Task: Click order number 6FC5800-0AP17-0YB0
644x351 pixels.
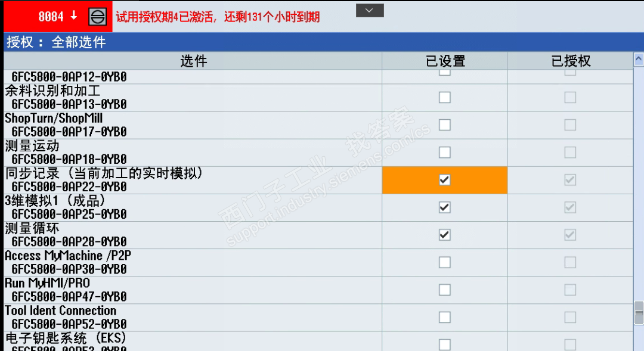Action: coord(69,132)
